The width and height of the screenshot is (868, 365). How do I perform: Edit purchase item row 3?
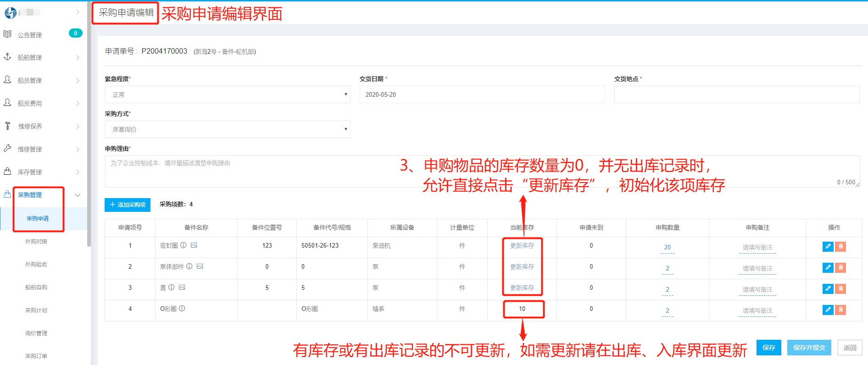pyautogui.click(x=828, y=289)
